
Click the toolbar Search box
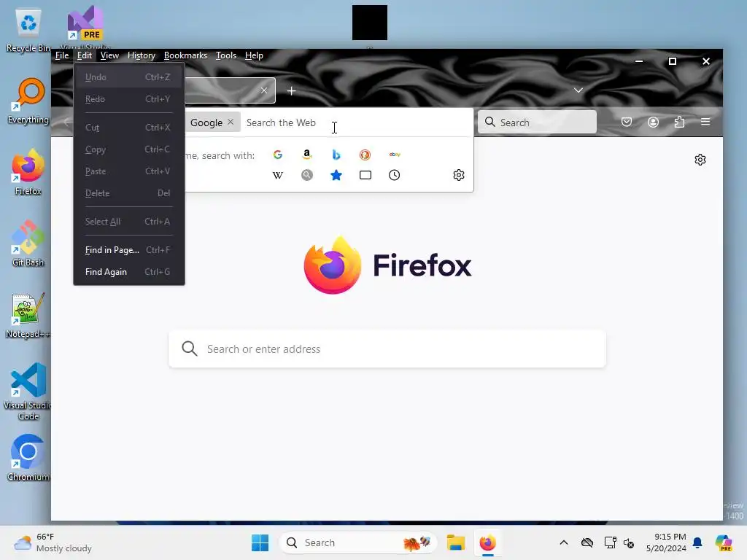[x=537, y=122]
